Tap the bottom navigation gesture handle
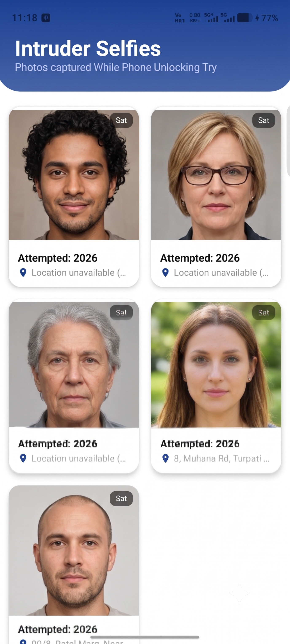Image resolution: width=290 pixels, height=644 pixels. [145, 637]
